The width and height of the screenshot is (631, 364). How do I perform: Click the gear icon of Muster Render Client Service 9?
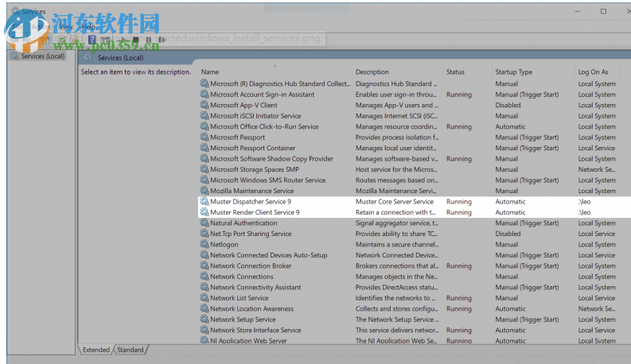tap(204, 212)
